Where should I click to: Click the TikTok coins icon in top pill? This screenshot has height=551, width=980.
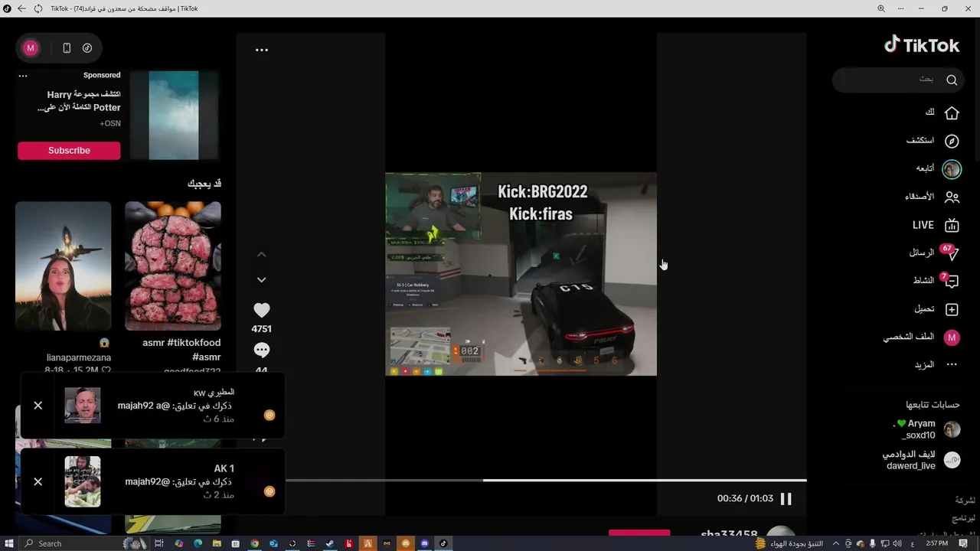[x=87, y=47]
